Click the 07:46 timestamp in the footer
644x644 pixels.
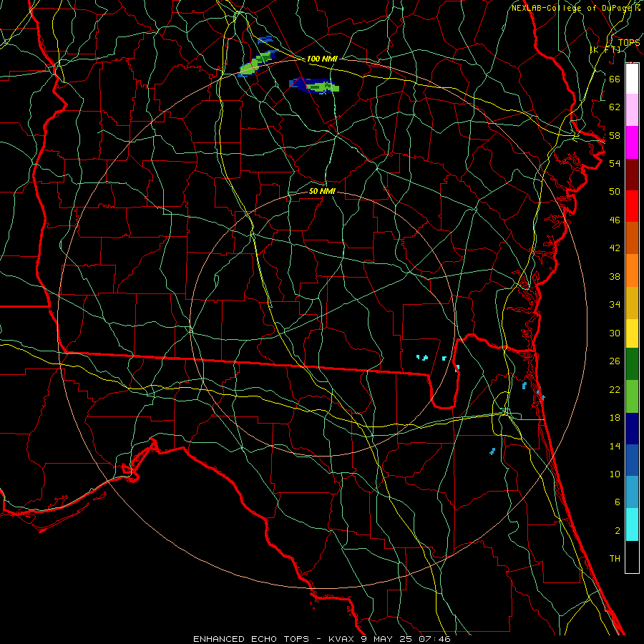(434, 639)
